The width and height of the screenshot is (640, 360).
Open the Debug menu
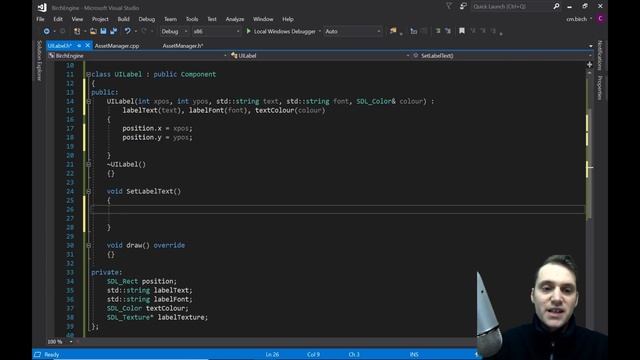147,19
